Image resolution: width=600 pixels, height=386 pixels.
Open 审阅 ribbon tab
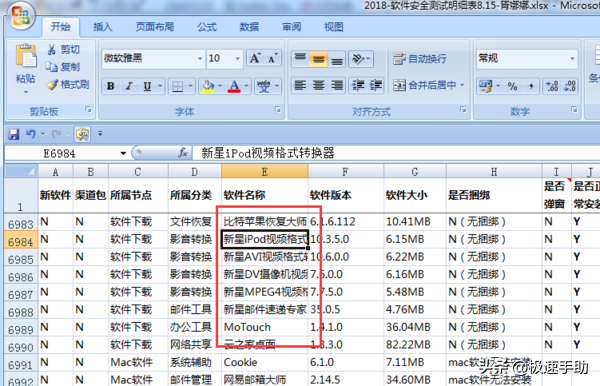click(292, 27)
